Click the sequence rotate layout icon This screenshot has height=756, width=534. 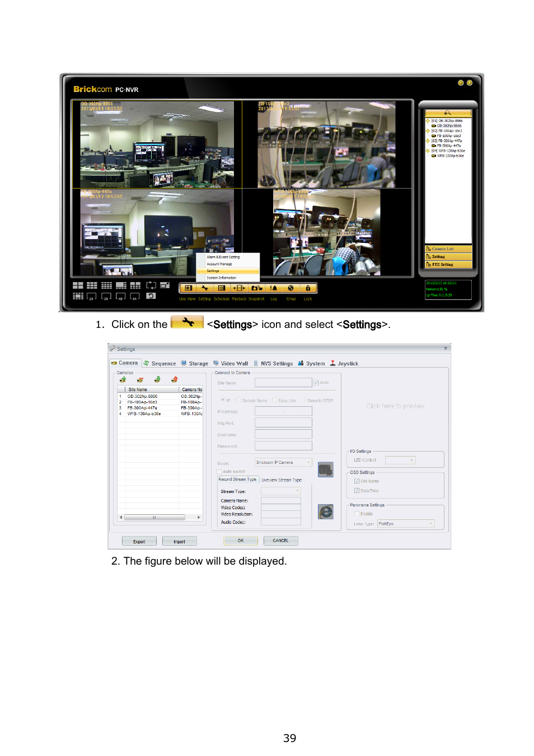click(151, 285)
